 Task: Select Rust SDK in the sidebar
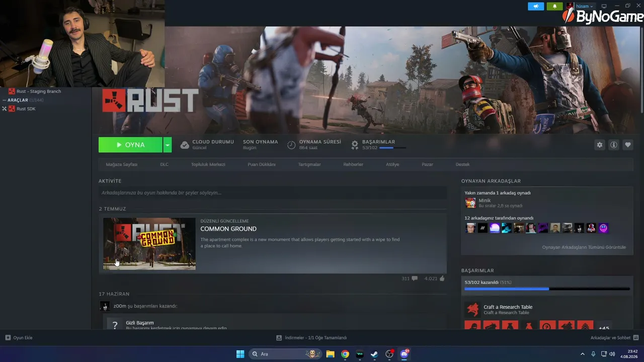(26, 109)
